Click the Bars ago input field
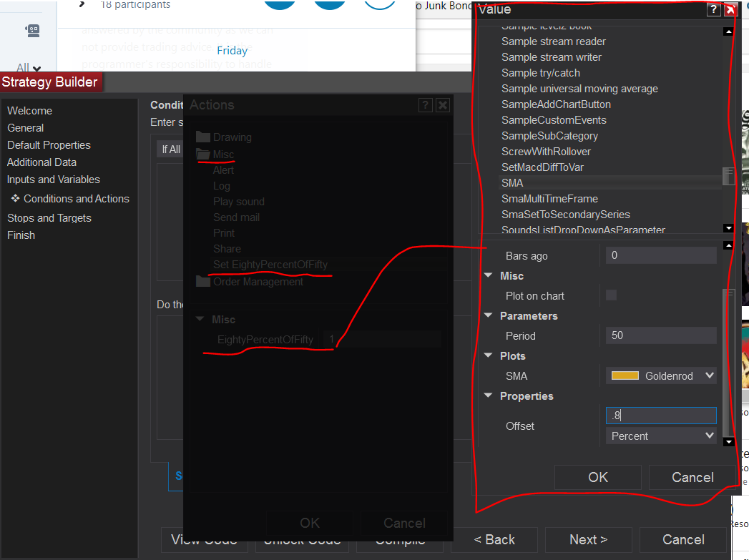Screen dimensions: 749x560 click(x=661, y=255)
